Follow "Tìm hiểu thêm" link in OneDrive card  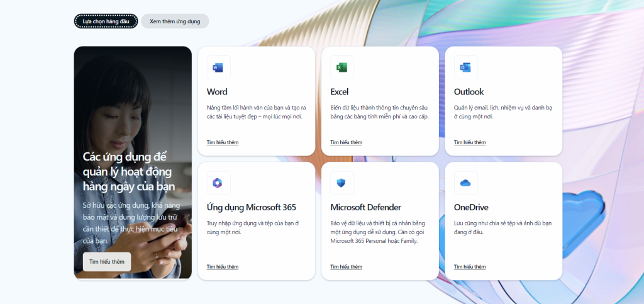point(470,267)
